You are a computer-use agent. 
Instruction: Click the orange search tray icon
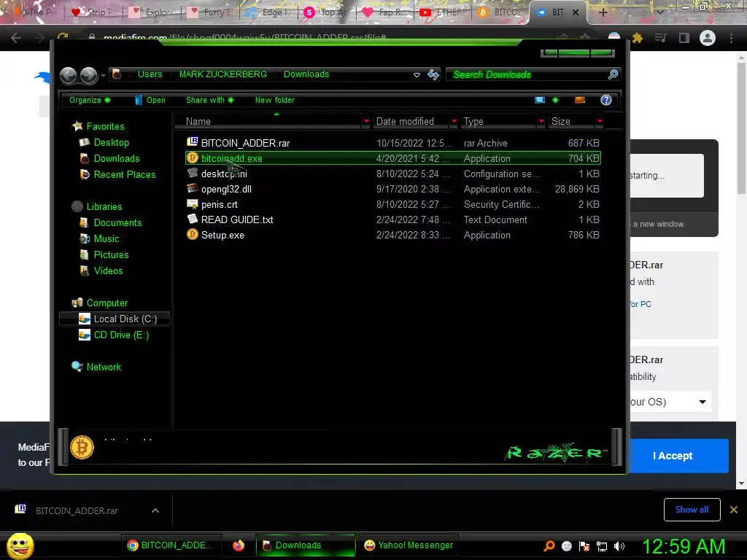tap(549, 546)
